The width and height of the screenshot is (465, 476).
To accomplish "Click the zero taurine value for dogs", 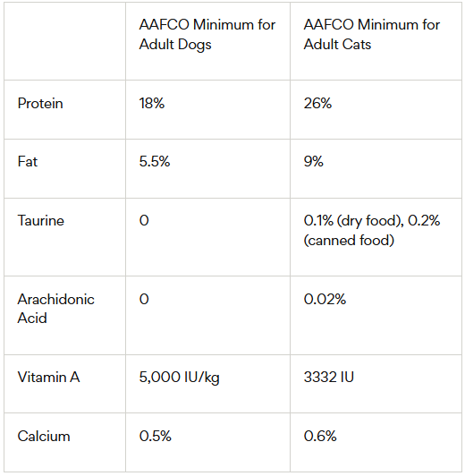I will point(144,220).
